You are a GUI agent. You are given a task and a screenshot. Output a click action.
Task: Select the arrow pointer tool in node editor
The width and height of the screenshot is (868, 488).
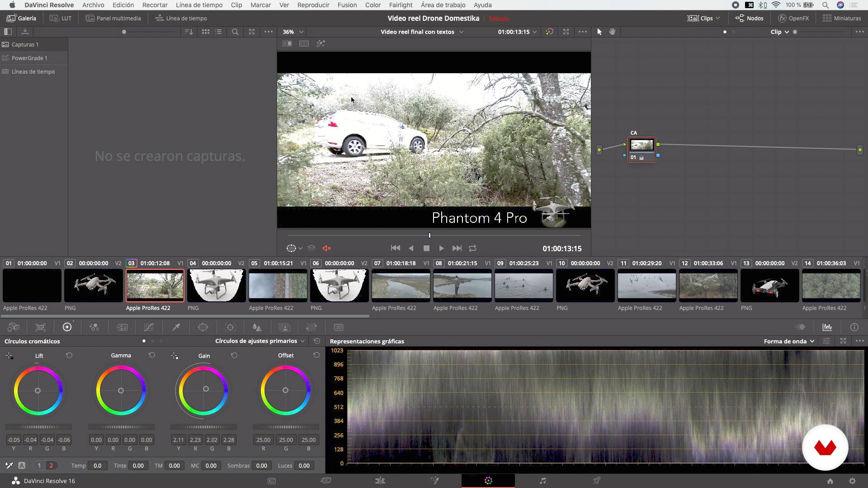(x=599, y=32)
